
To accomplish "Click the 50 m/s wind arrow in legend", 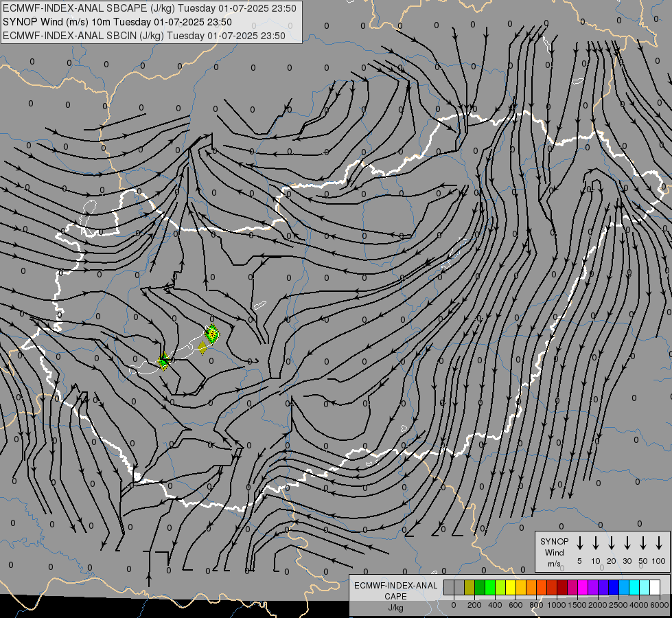I will [x=643, y=543].
